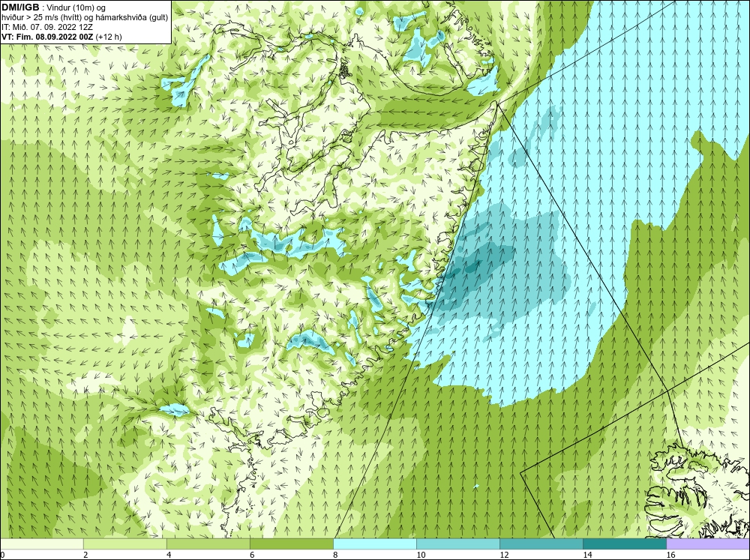Click the legend value label '6'
This screenshot has width=750, height=560.
252,555
